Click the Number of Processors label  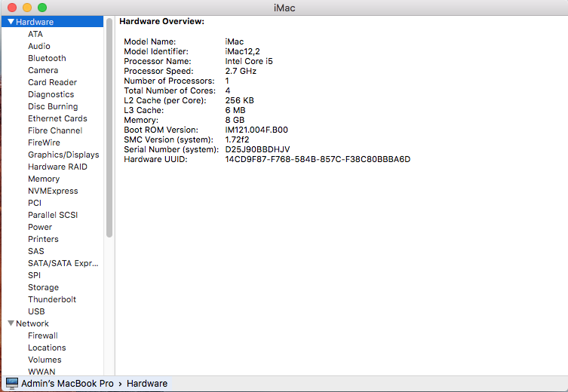[x=169, y=81]
